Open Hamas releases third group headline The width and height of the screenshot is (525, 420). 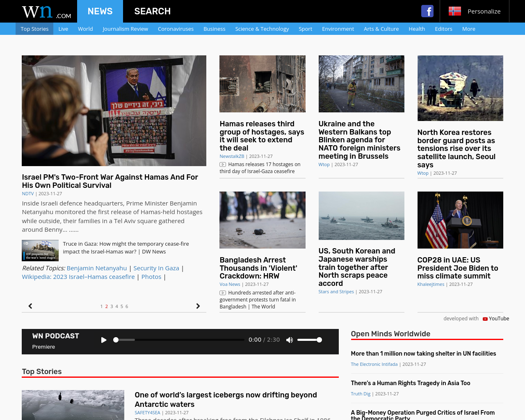pos(262,136)
